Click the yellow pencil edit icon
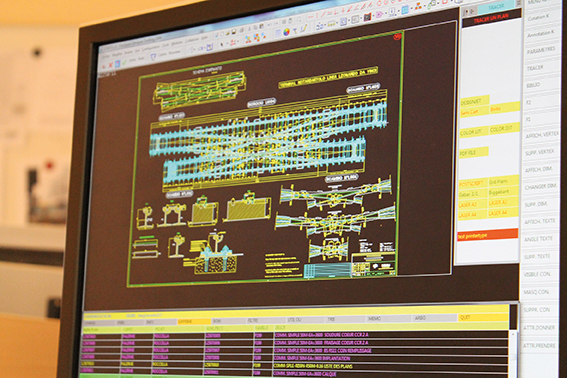Image resolution: width=567 pixels, height=378 pixels. [x=303, y=28]
